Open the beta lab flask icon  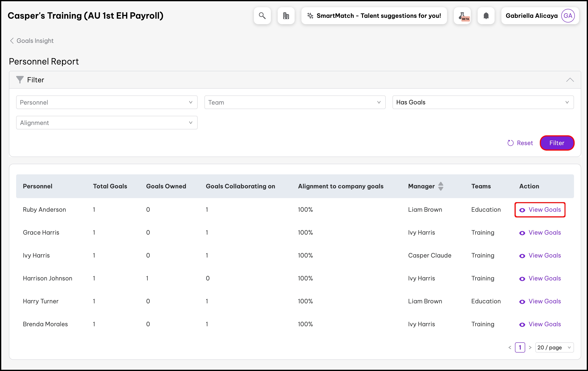(x=462, y=16)
